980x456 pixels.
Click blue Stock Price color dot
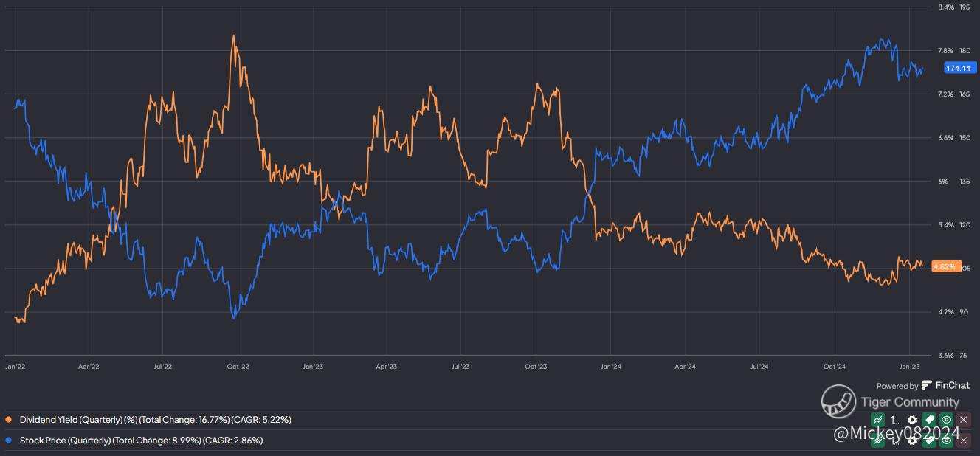coord(9,441)
